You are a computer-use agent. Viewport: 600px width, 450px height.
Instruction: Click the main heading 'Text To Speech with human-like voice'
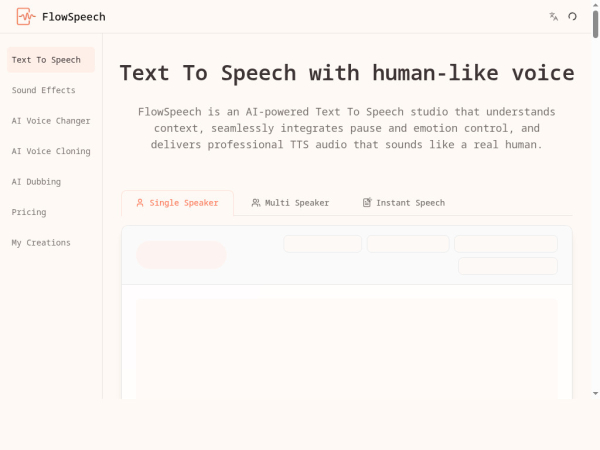pyautogui.click(x=347, y=73)
